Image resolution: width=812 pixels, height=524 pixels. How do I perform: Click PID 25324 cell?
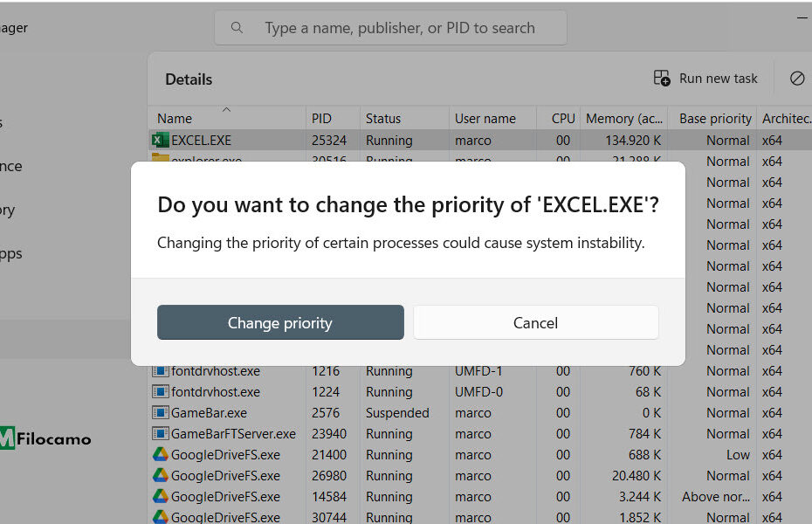[x=329, y=141]
